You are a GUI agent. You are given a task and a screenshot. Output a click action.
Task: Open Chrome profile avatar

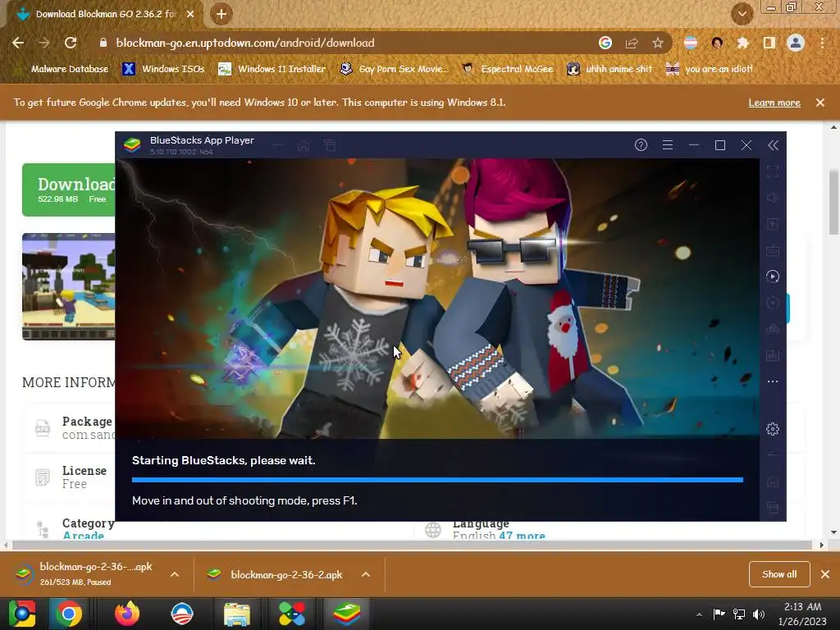(x=796, y=43)
